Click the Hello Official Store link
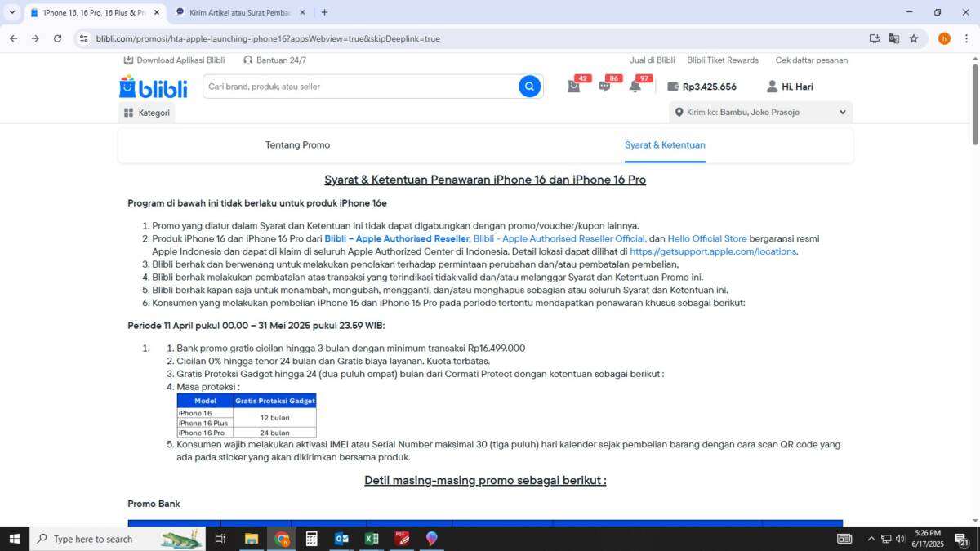 coord(707,238)
